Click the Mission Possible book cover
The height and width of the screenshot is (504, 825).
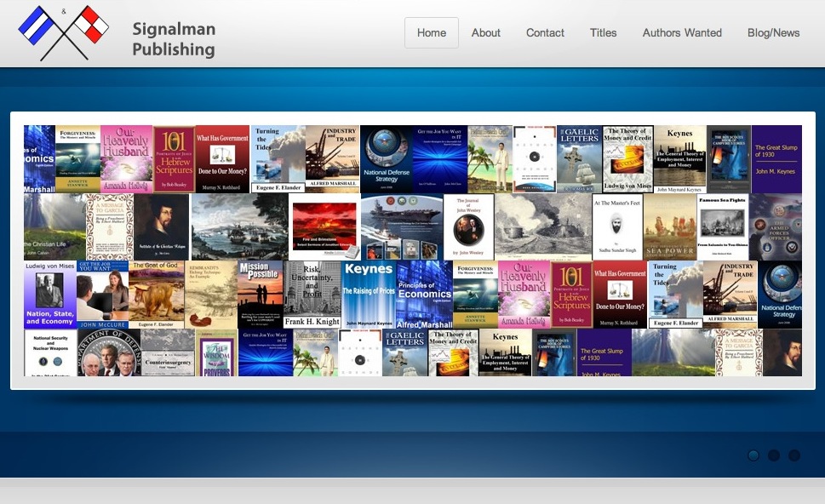[x=261, y=295]
